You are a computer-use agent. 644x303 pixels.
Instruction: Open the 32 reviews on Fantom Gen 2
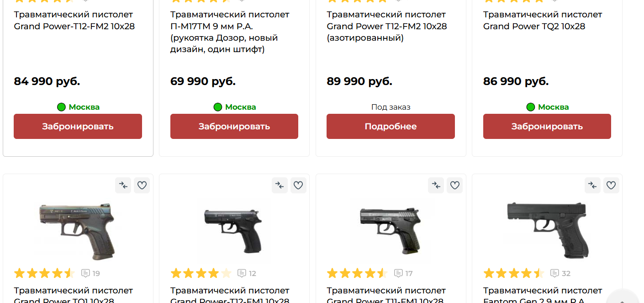pos(560,273)
